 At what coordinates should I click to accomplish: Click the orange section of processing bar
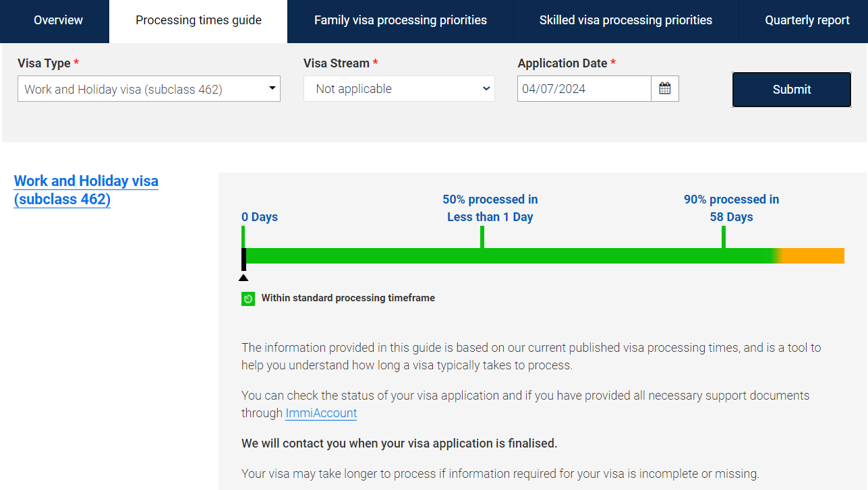click(813, 256)
